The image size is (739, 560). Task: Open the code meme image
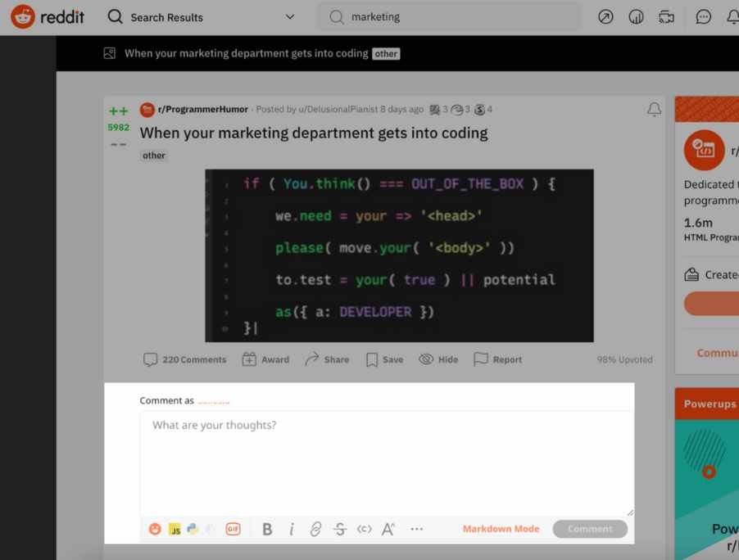[x=399, y=255]
